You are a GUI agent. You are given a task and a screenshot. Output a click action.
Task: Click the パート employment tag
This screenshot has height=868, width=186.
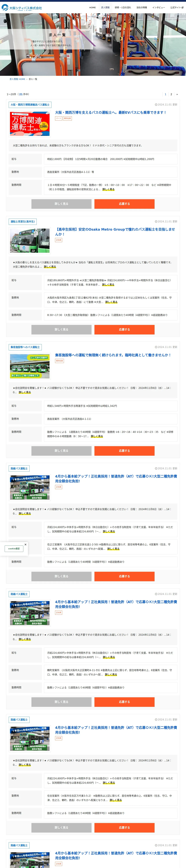59,119
